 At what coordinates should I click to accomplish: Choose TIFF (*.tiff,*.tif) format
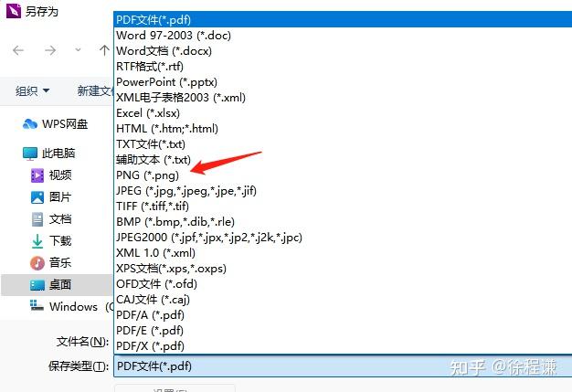343,206
